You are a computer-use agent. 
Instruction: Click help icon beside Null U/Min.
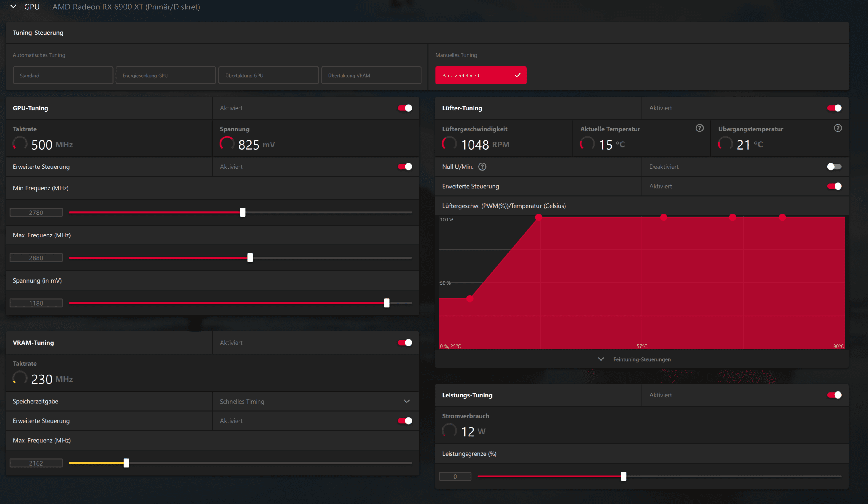482,167
